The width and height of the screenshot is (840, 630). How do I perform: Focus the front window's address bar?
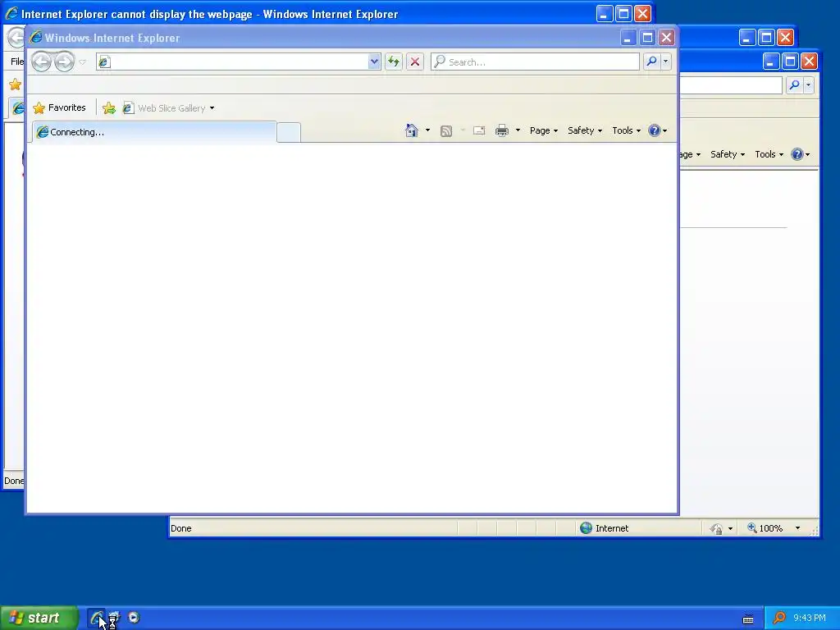(x=232, y=62)
